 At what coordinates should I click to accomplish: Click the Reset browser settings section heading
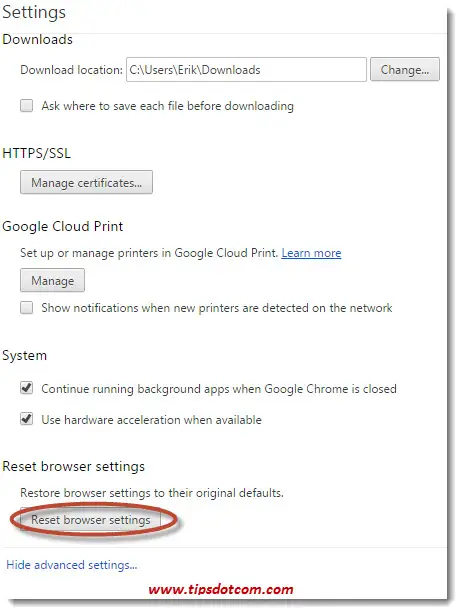click(x=74, y=466)
